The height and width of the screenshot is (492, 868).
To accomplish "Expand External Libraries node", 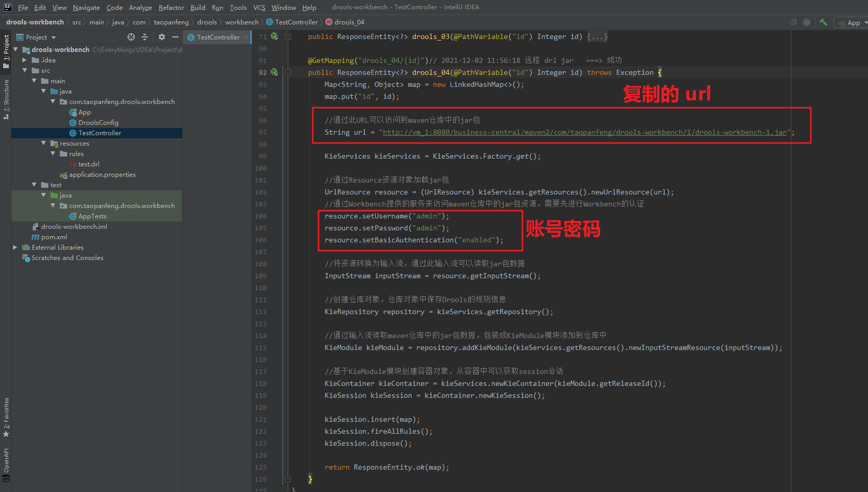I will coord(15,247).
